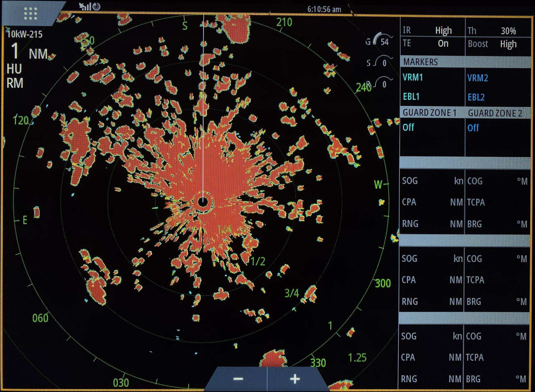Screen dimensions: 535x392
Task: Toggle target expansion TE On
Action: pos(432,43)
